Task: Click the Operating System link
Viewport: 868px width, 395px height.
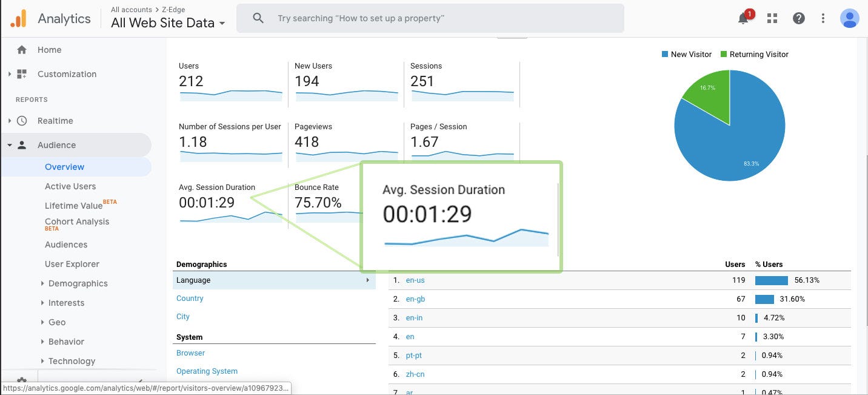Action: pos(207,371)
